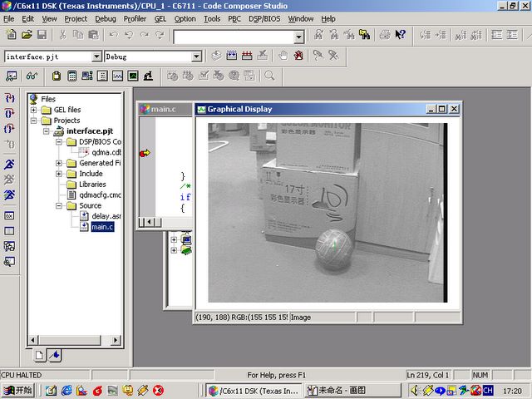The height and width of the screenshot is (399, 532).
Task: Print the file using the printer icon
Action: [x=385, y=35]
